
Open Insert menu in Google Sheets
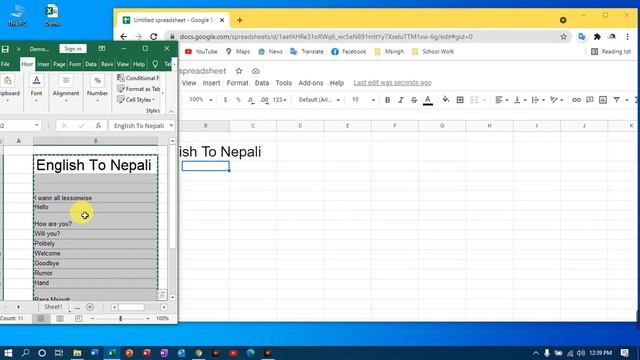coord(211,83)
